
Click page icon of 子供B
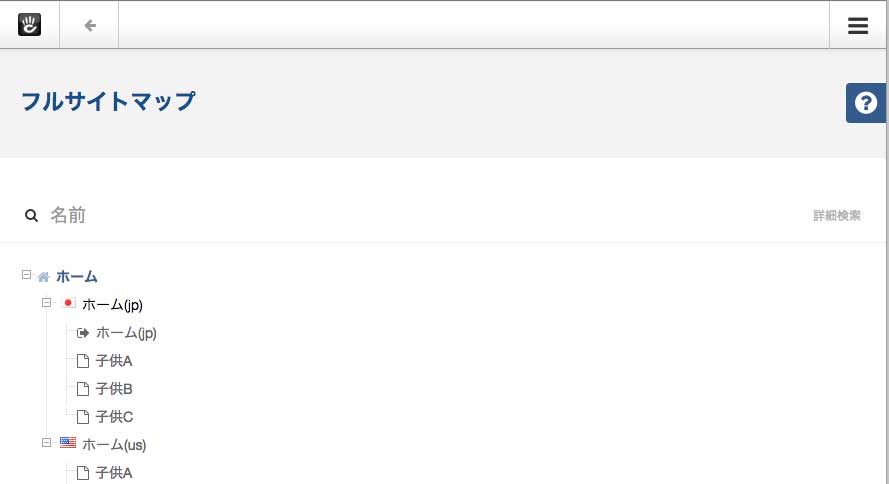coord(83,389)
